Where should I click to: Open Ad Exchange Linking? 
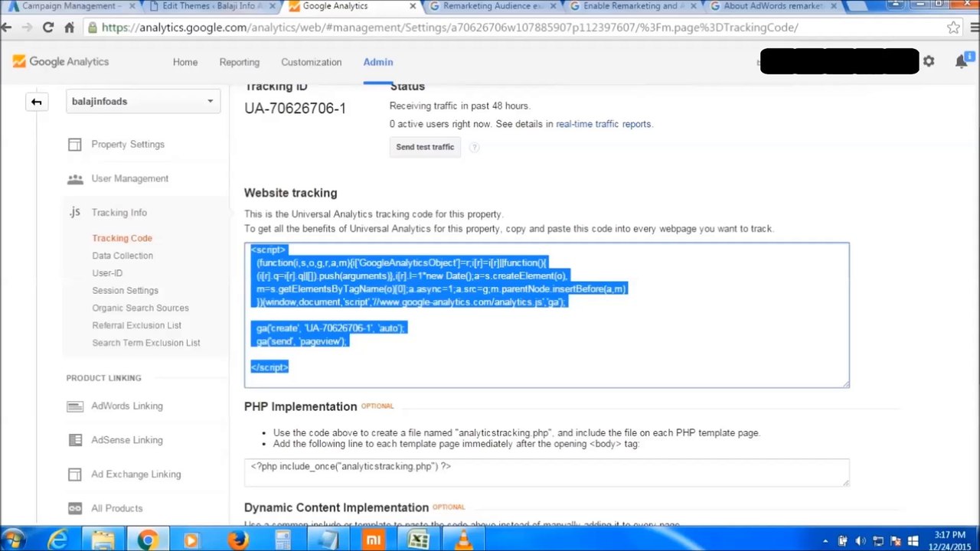tap(136, 474)
